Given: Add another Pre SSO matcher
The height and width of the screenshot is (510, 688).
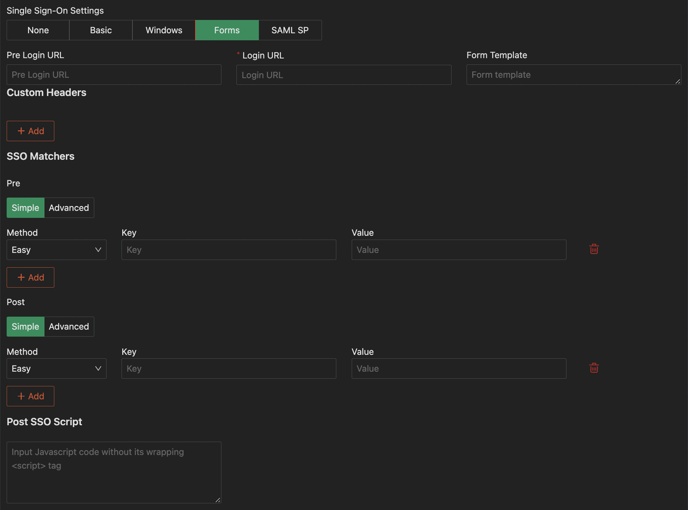Looking at the screenshot, I should (x=31, y=277).
